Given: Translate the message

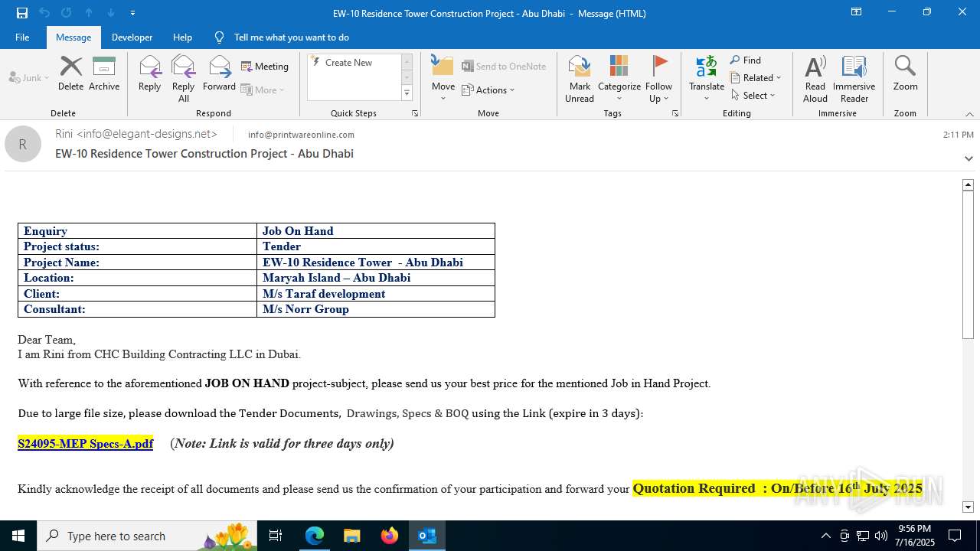Looking at the screenshot, I should pos(707,79).
